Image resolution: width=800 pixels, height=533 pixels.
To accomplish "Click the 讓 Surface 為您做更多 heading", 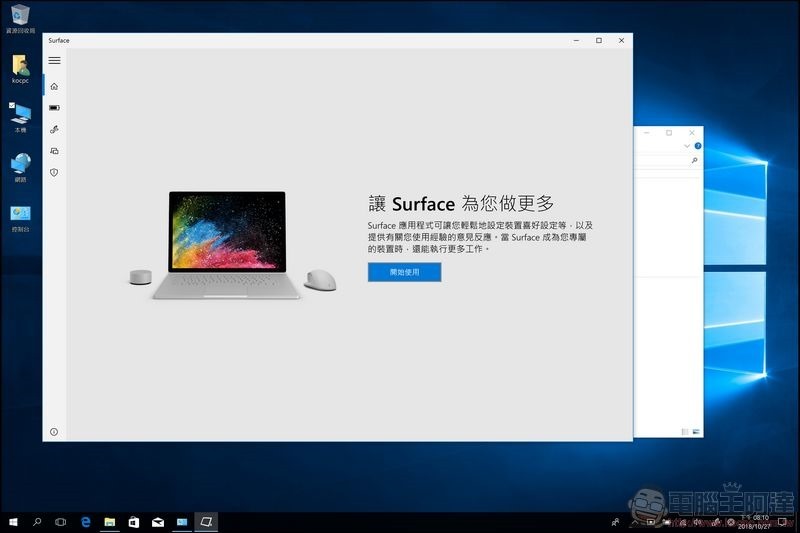I will point(461,204).
